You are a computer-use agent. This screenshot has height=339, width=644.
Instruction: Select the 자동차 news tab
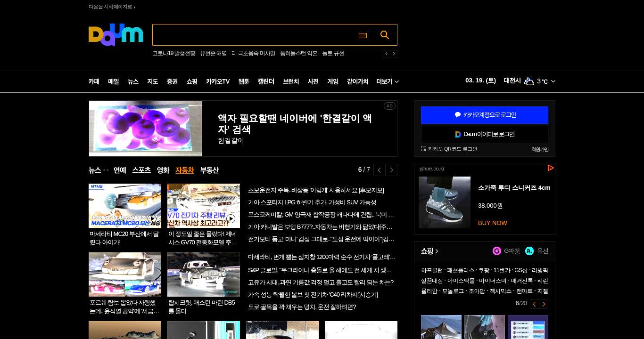(x=185, y=170)
